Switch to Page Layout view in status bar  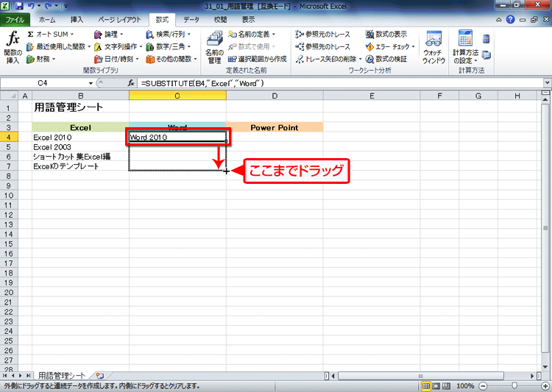click(x=436, y=386)
